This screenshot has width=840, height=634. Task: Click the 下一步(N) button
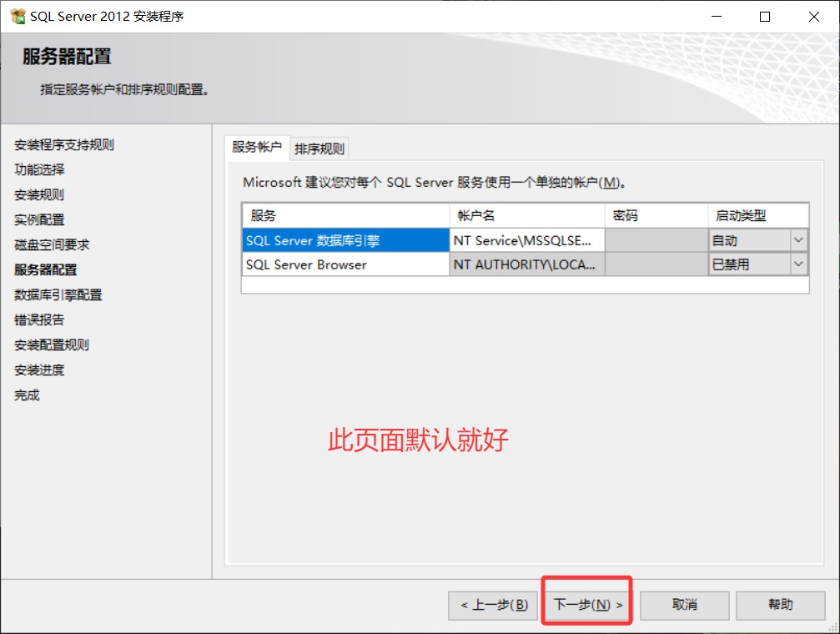588,605
